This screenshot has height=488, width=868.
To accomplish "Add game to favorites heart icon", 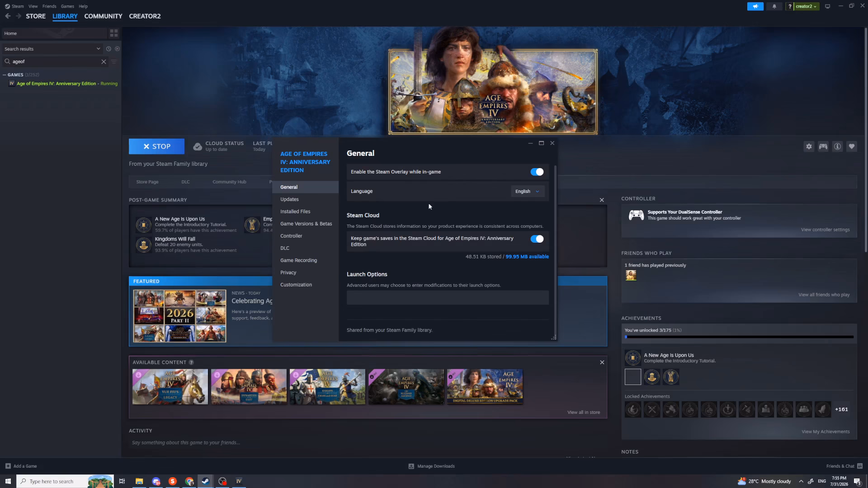I will (x=852, y=146).
